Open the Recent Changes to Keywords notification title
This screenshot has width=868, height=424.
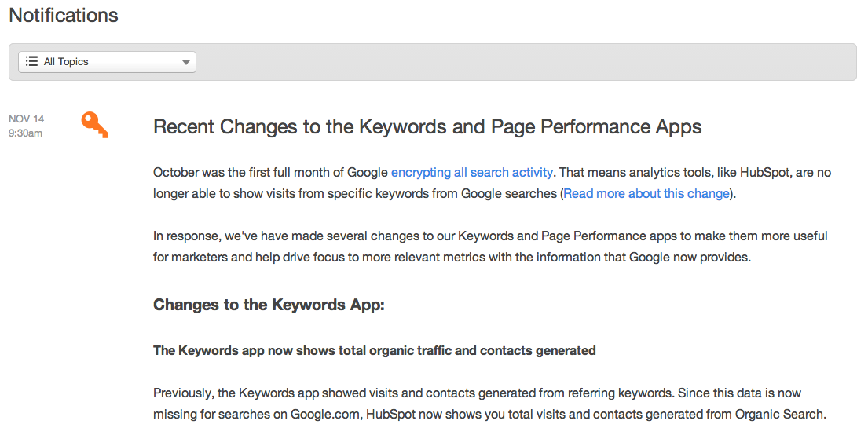coord(427,126)
